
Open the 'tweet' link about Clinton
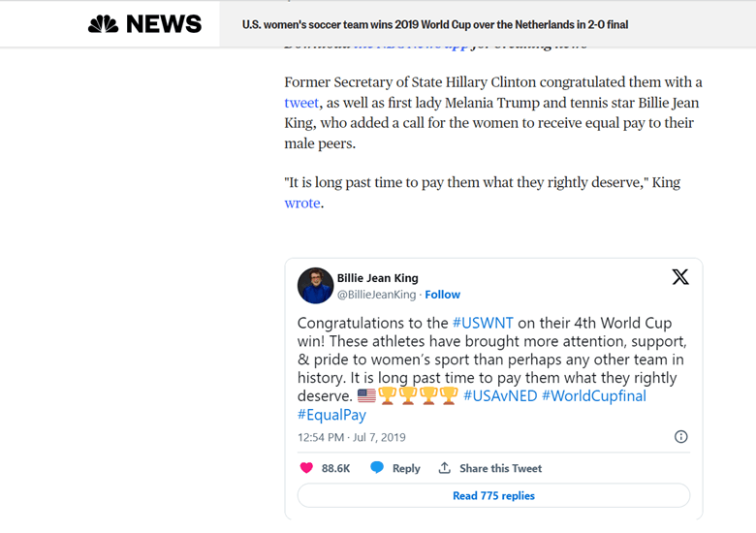coord(301,103)
